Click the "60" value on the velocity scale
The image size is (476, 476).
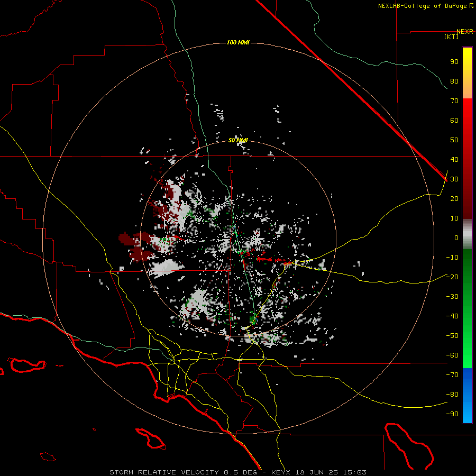[454, 121]
